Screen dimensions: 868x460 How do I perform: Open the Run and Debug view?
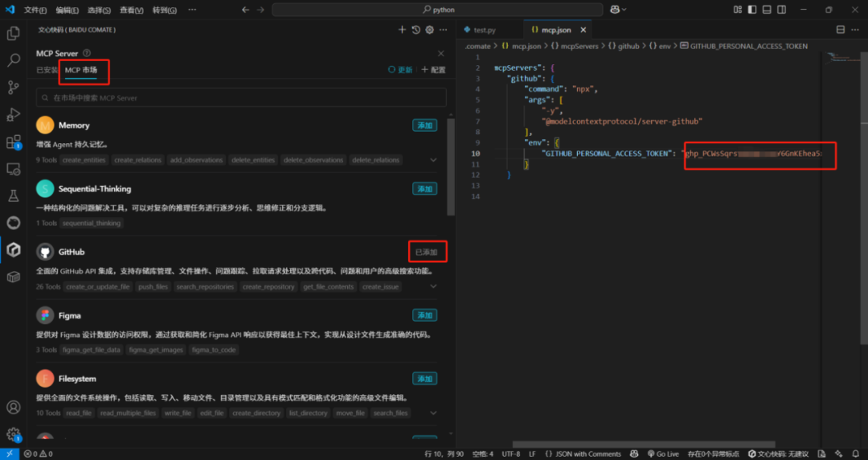[x=14, y=114]
